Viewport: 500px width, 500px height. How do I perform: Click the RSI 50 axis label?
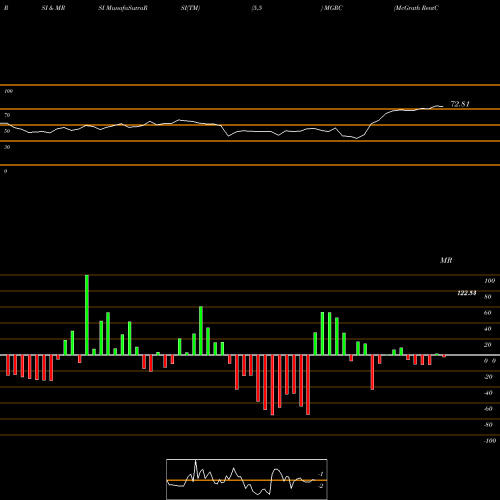7,131
